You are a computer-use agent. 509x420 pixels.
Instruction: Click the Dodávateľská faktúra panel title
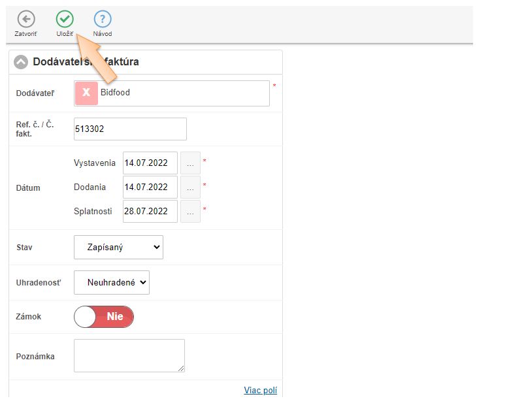[86, 62]
